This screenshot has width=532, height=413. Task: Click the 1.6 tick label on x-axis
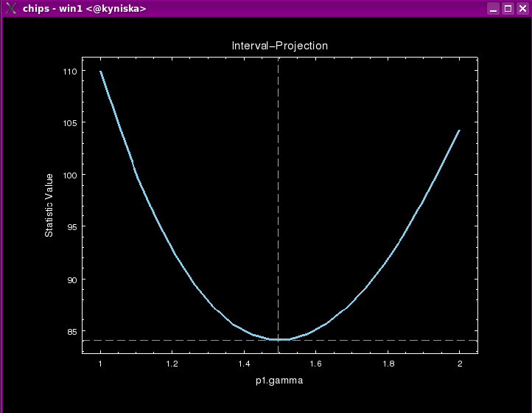(x=316, y=364)
